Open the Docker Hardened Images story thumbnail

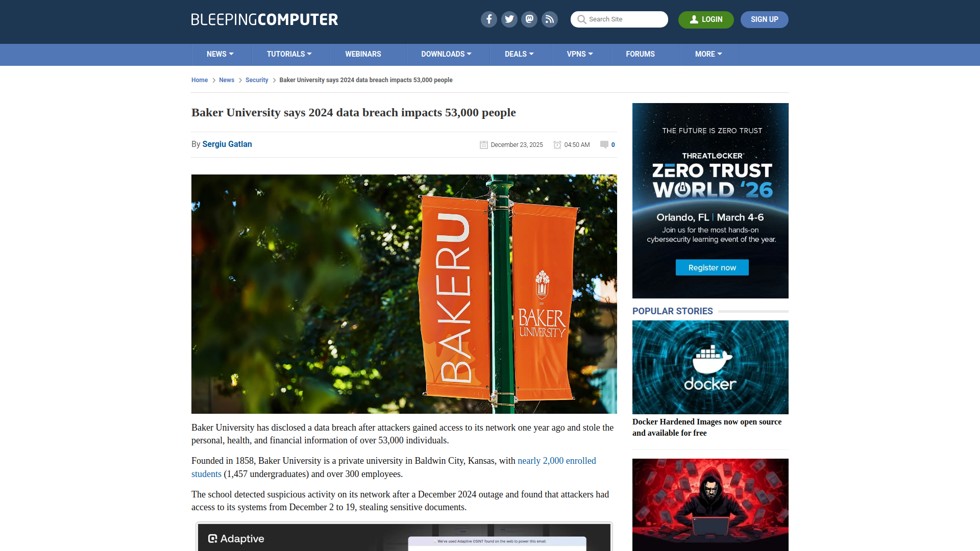pyautogui.click(x=710, y=367)
